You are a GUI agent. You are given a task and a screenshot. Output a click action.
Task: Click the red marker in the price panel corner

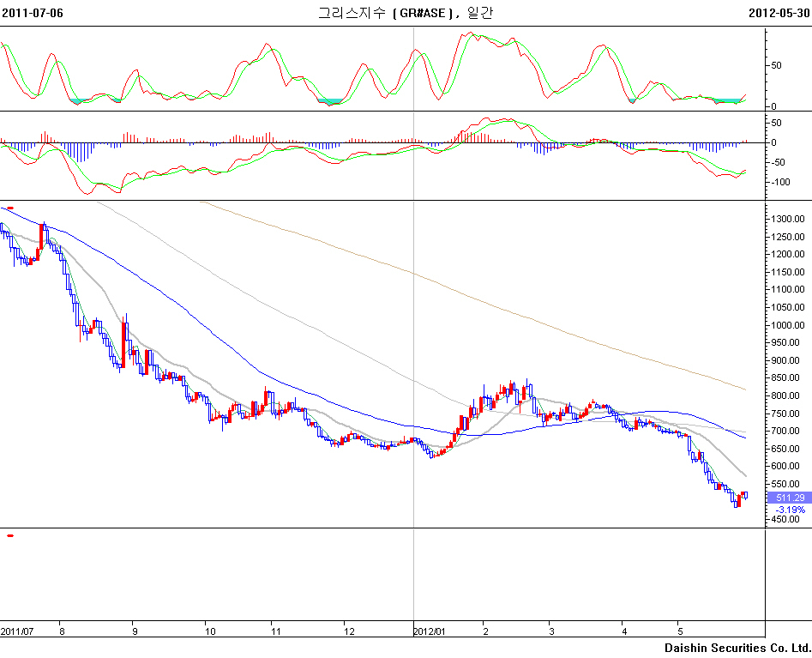tap(10, 208)
